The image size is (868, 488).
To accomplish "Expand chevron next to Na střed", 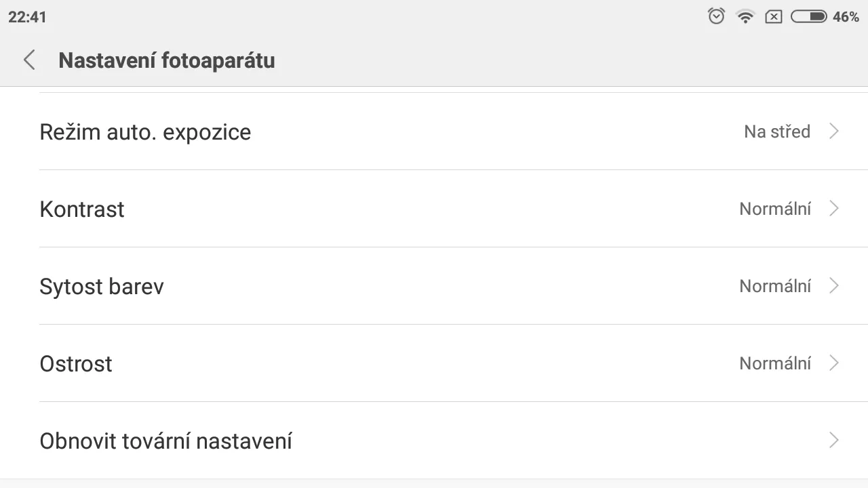I will (x=835, y=131).
